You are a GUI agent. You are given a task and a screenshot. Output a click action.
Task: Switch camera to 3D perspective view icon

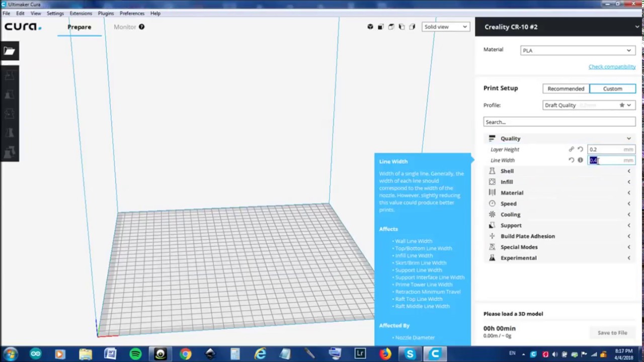pyautogui.click(x=370, y=27)
